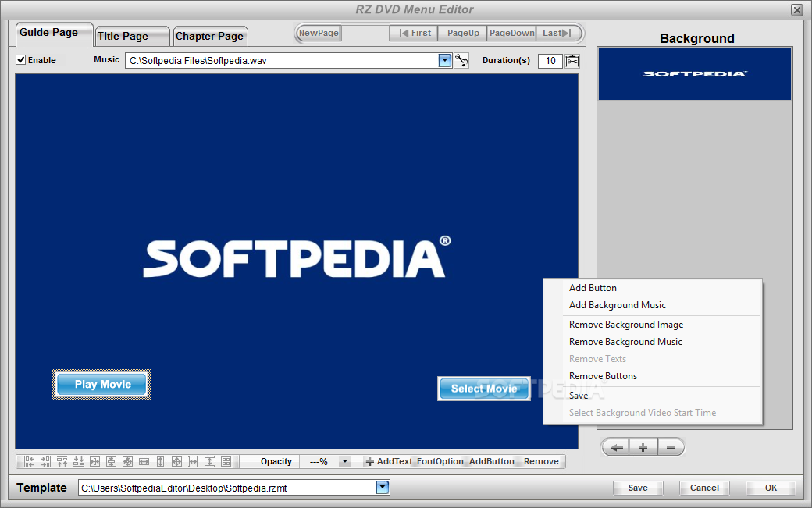Image resolution: width=812 pixels, height=508 pixels.
Task: Select the Softpedia background thumbnail
Action: pyautogui.click(x=695, y=74)
